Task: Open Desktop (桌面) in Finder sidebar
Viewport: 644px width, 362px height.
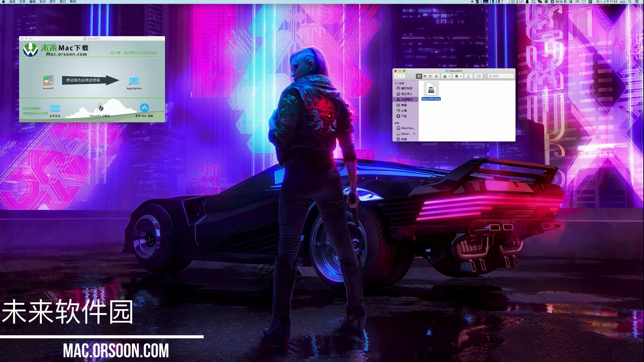Action: [x=405, y=105]
